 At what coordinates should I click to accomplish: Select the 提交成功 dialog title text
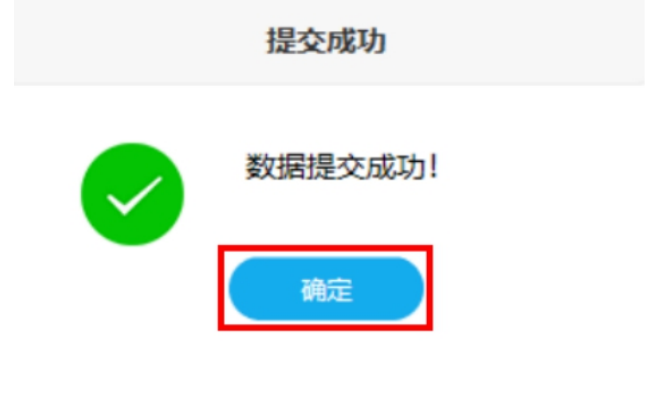[x=326, y=41]
